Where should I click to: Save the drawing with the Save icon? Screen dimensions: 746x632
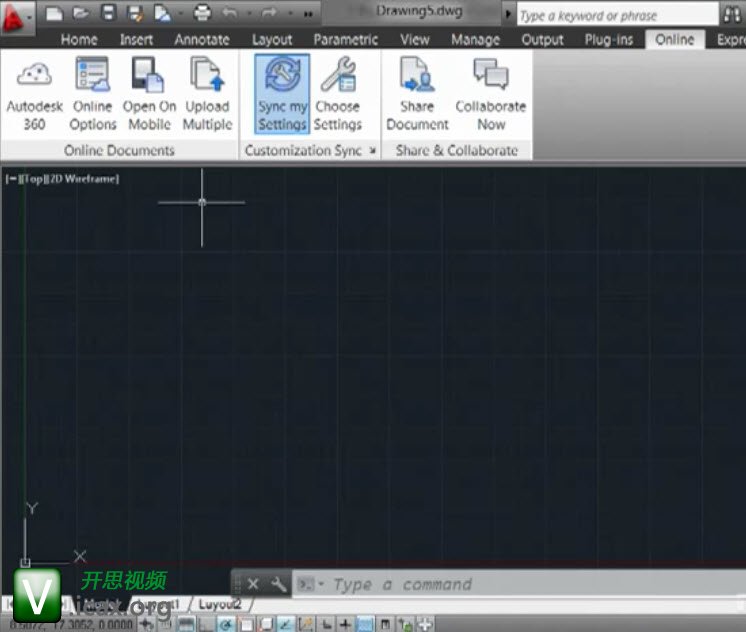108,13
